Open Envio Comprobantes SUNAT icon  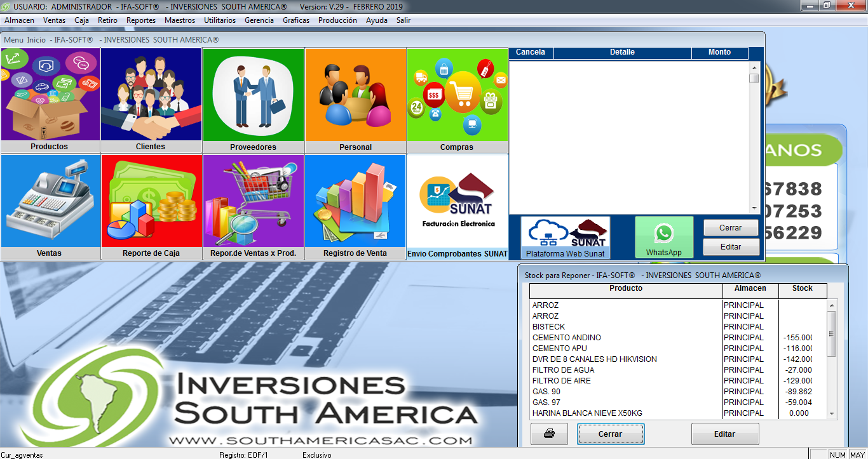pyautogui.click(x=457, y=201)
